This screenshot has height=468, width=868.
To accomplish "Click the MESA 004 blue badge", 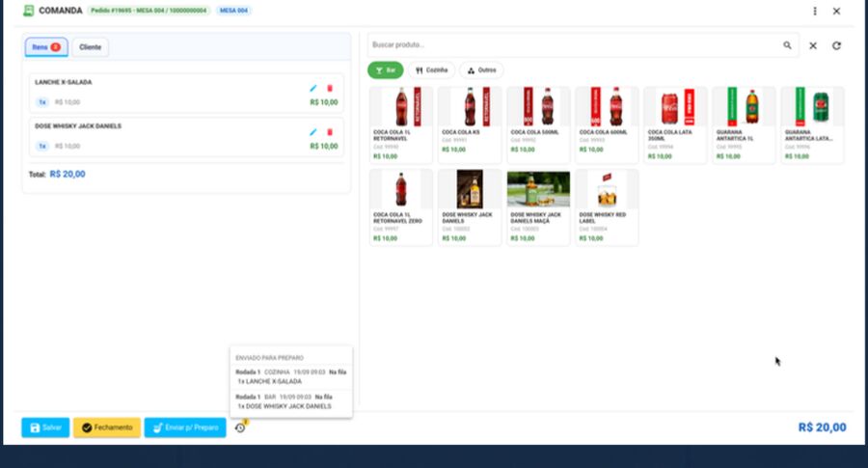I will (233, 11).
